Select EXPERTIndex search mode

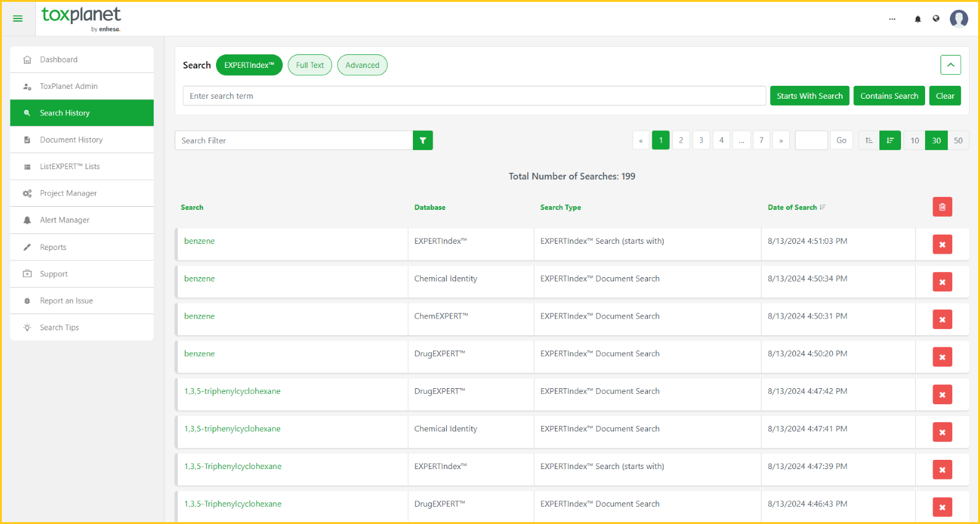pyautogui.click(x=249, y=65)
